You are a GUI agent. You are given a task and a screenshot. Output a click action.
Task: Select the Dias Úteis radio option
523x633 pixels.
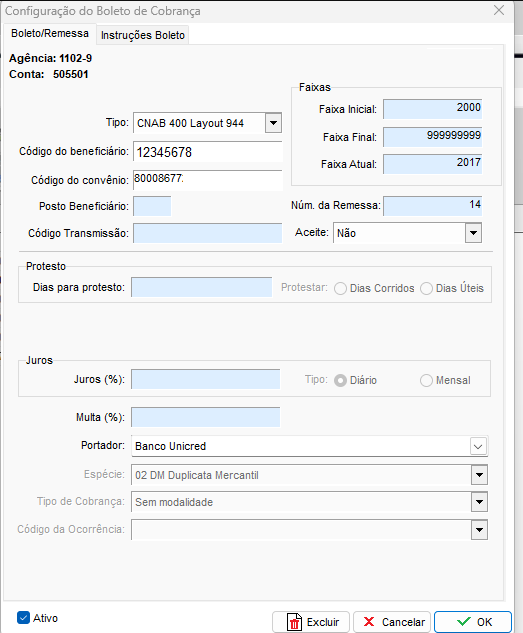[427, 289]
